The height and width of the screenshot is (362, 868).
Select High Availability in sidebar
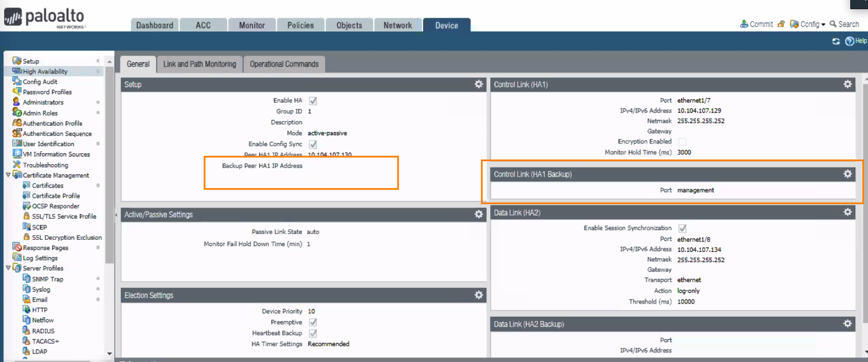pos(45,71)
